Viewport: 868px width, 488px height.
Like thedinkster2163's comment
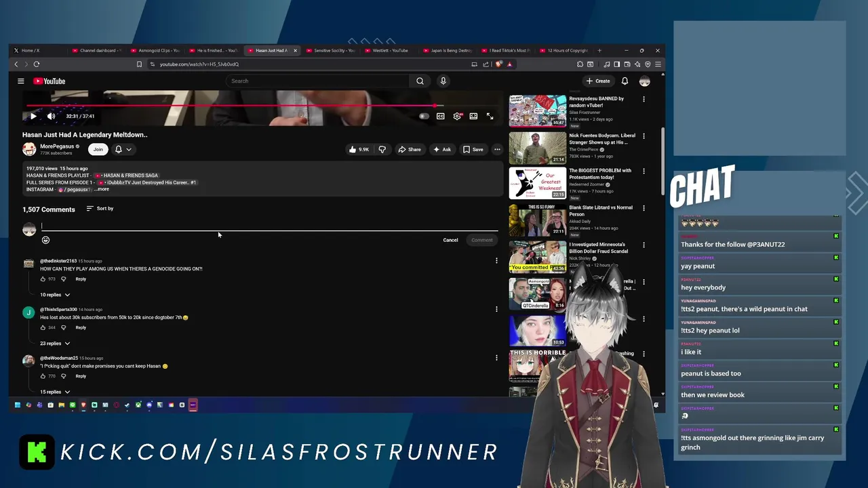43,279
